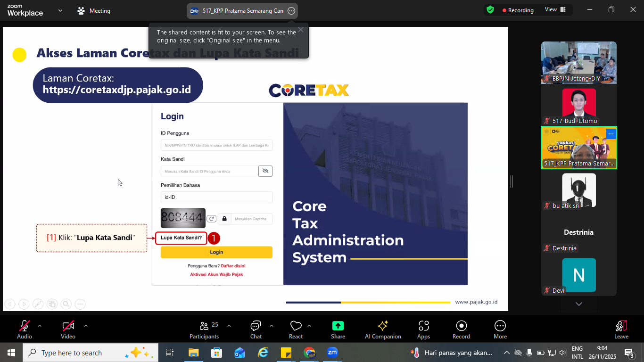Open the Zoom Workplace dropdown chevron

pos(60,10)
